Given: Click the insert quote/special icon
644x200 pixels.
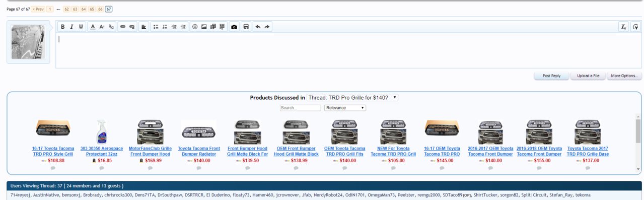Looking at the screenshot, I should (x=222, y=27).
